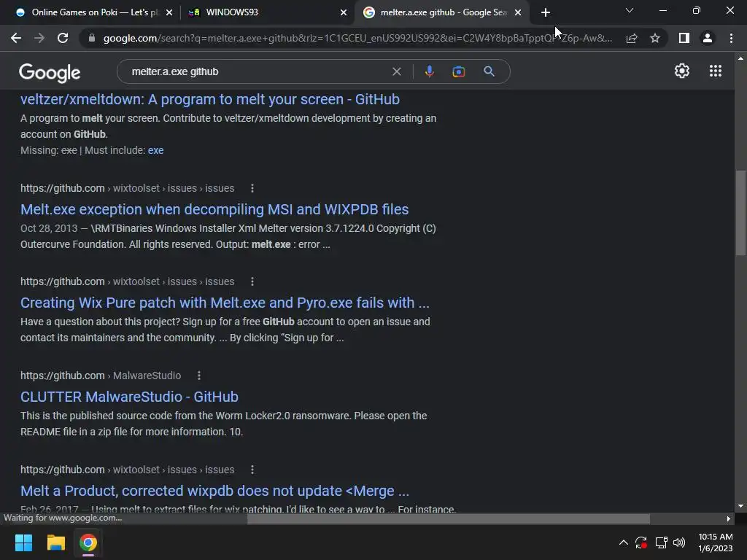The height and width of the screenshot is (560, 747).
Task: Open options for Melt.exe exception result
Action: pos(252,188)
